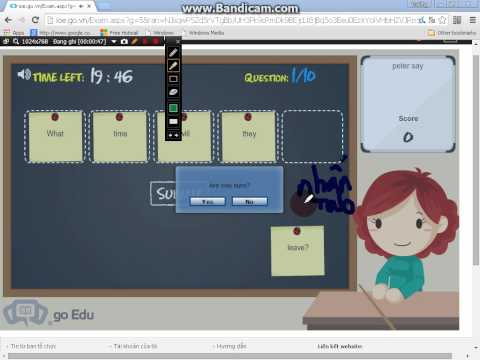Image resolution: width=480 pixels, height=360 pixels.
Task: Mute the game sound speaker icon
Action: tap(24, 74)
